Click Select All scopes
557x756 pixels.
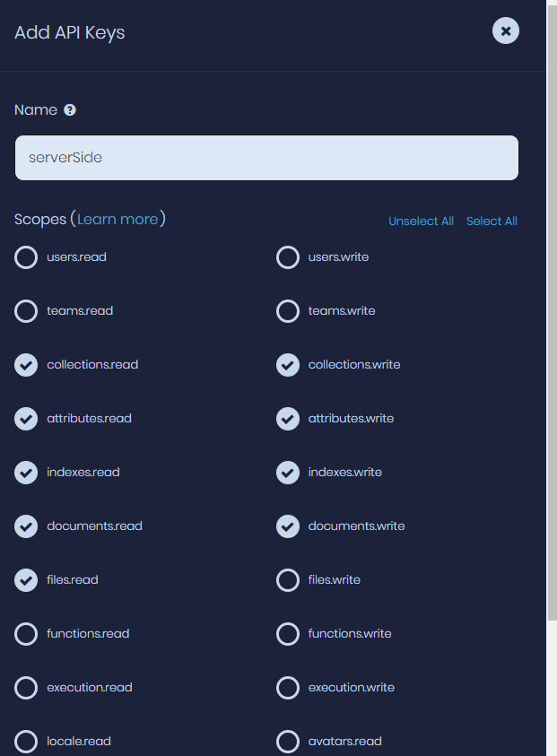tap(492, 221)
